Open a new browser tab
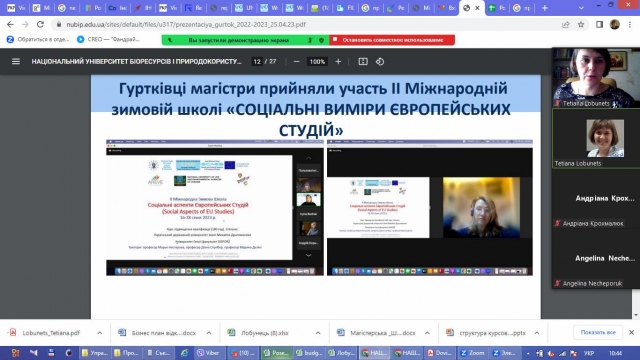640x360 pixels. tap(544, 8)
